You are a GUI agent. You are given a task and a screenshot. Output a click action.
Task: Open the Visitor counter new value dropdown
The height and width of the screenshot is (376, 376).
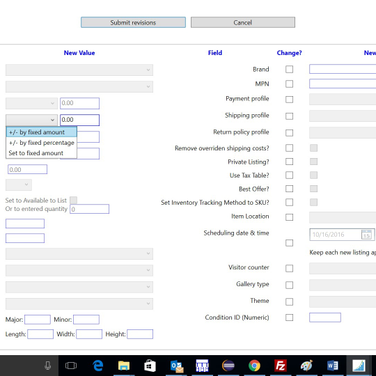(x=343, y=268)
